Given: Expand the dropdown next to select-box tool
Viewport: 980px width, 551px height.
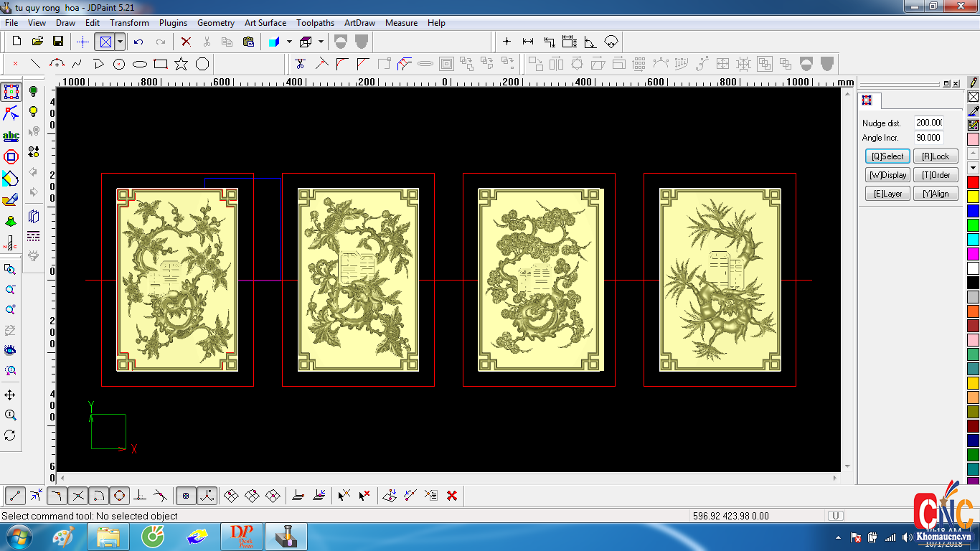Looking at the screenshot, I should [120, 42].
